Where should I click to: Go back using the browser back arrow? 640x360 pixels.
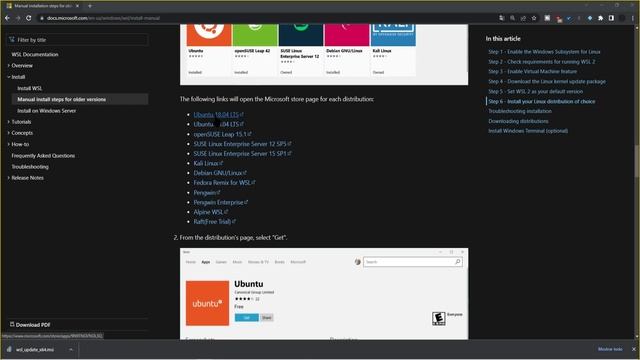tap(7, 18)
